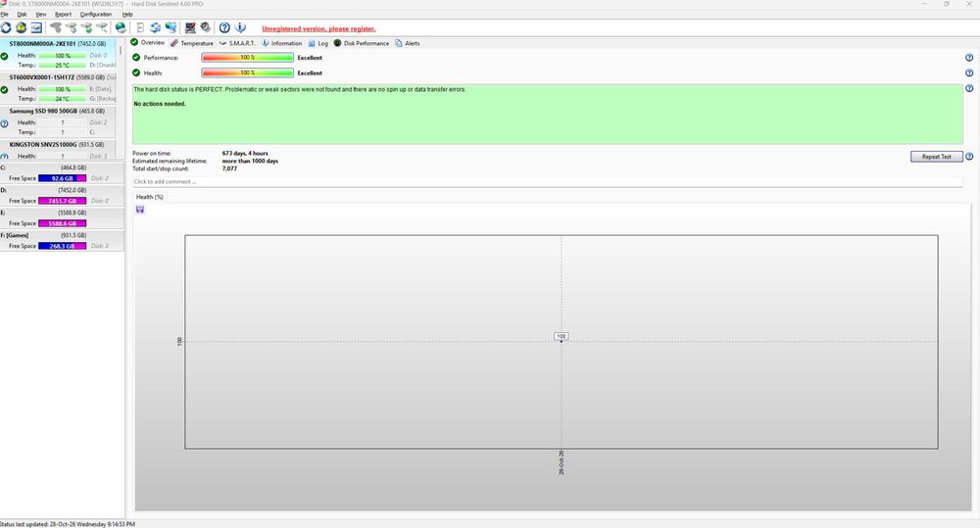This screenshot has height=528, width=980.
Task: Switch to the S.M.A.R.T. tab
Action: (237, 43)
